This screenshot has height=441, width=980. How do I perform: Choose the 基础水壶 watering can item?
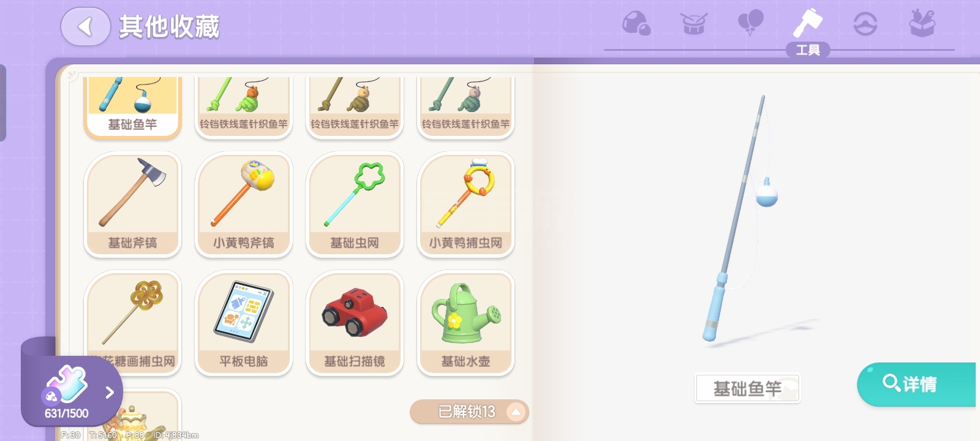click(x=466, y=323)
